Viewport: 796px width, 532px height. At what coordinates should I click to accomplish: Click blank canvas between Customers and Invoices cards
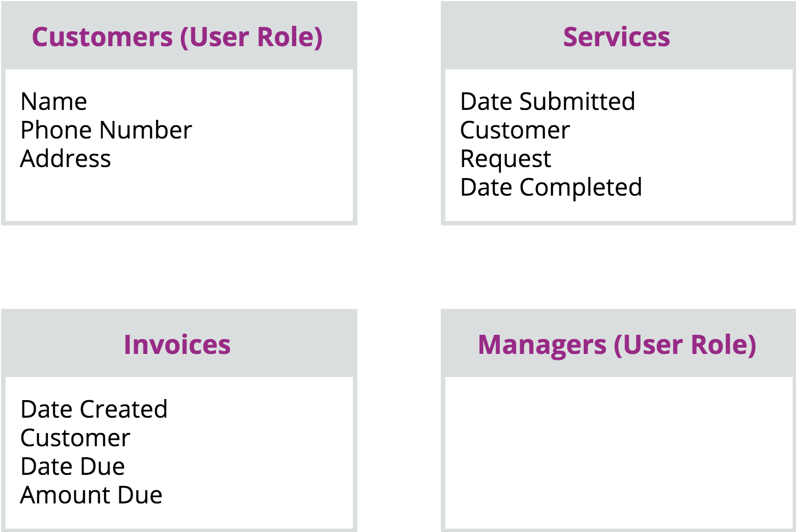point(179,267)
